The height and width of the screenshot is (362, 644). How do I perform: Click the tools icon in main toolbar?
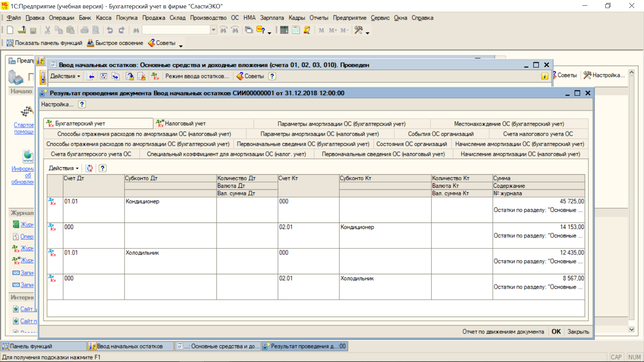[x=359, y=30]
